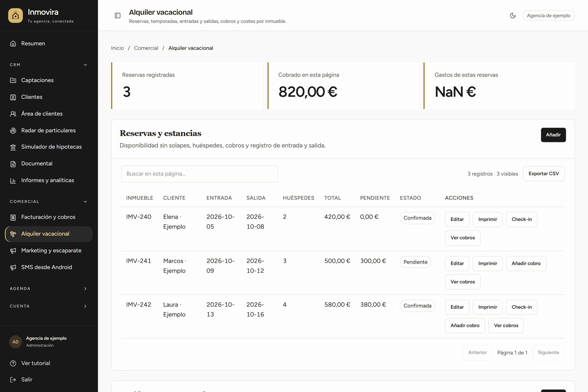Click the Siguiente pagination button
This screenshot has width=588, height=392.
click(548, 353)
